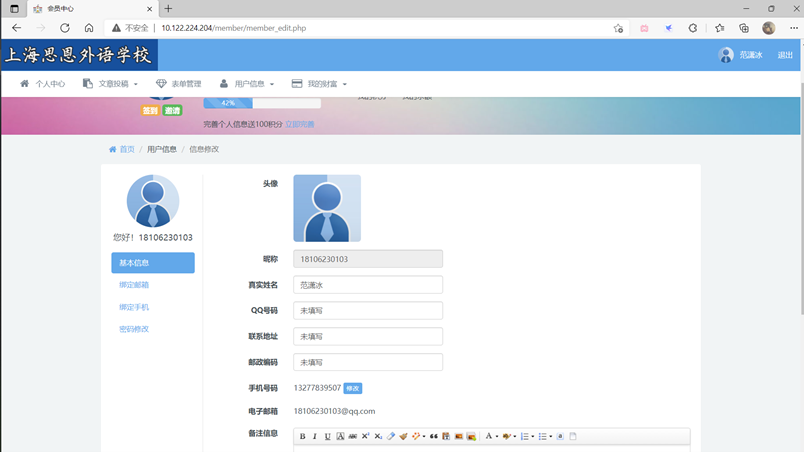Expand the 我的财富 menu
The height and width of the screenshot is (452, 804).
pos(319,84)
